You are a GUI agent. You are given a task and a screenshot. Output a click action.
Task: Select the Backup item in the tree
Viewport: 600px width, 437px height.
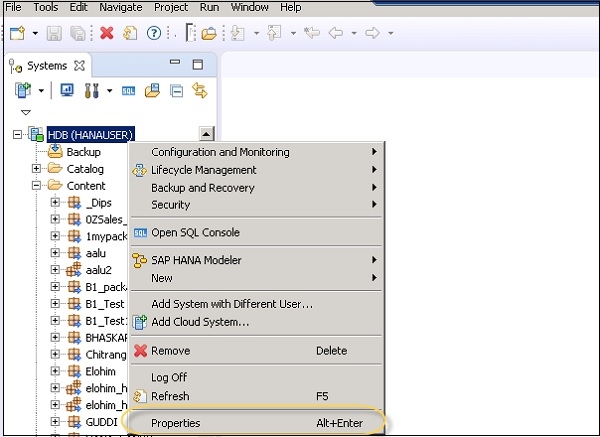[83, 152]
